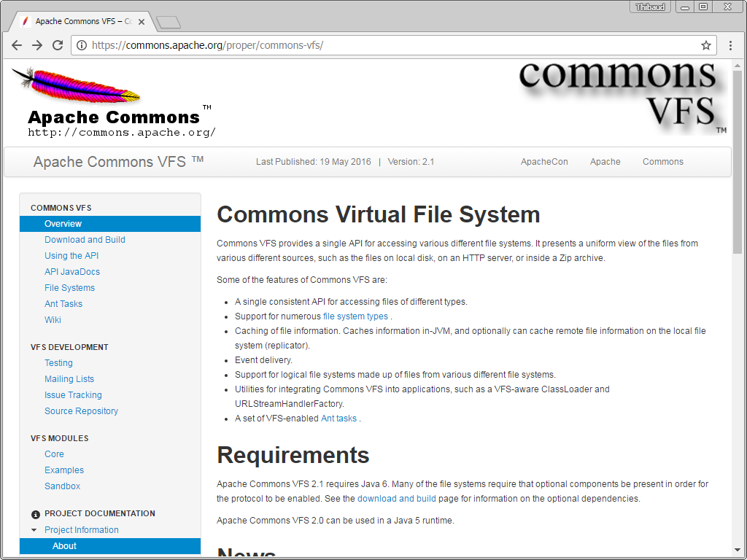Select the About item in sidebar
The width and height of the screenshot is (747, 560).
point(64,546)
